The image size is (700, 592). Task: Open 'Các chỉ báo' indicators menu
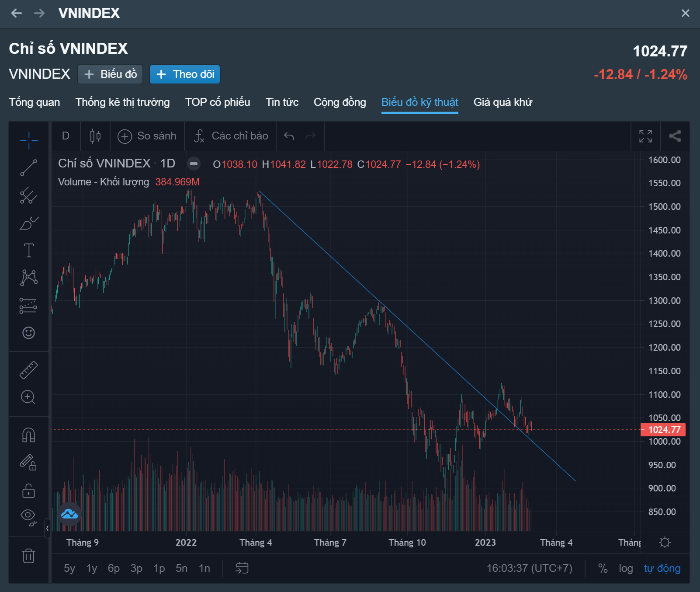232,136
